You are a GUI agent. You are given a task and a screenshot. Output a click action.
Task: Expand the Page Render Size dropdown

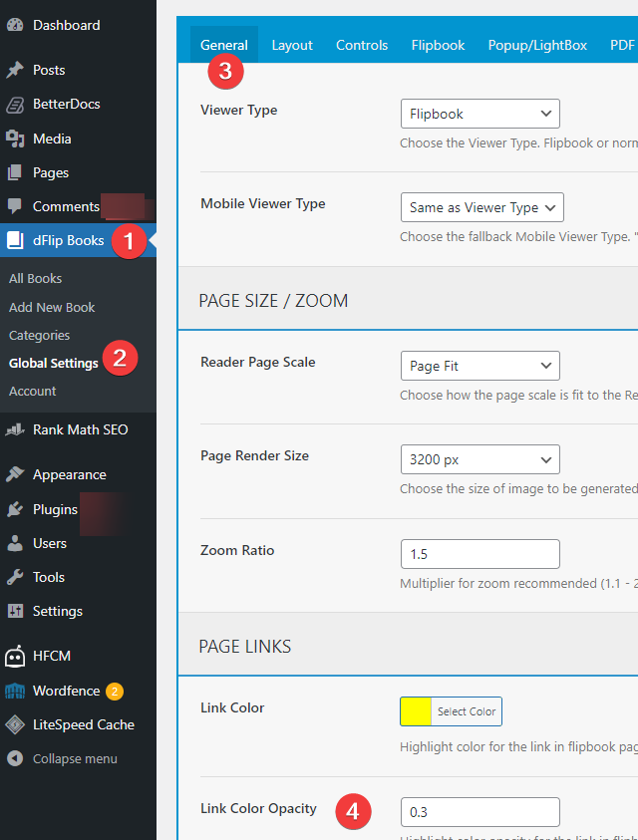pos(479,459)
